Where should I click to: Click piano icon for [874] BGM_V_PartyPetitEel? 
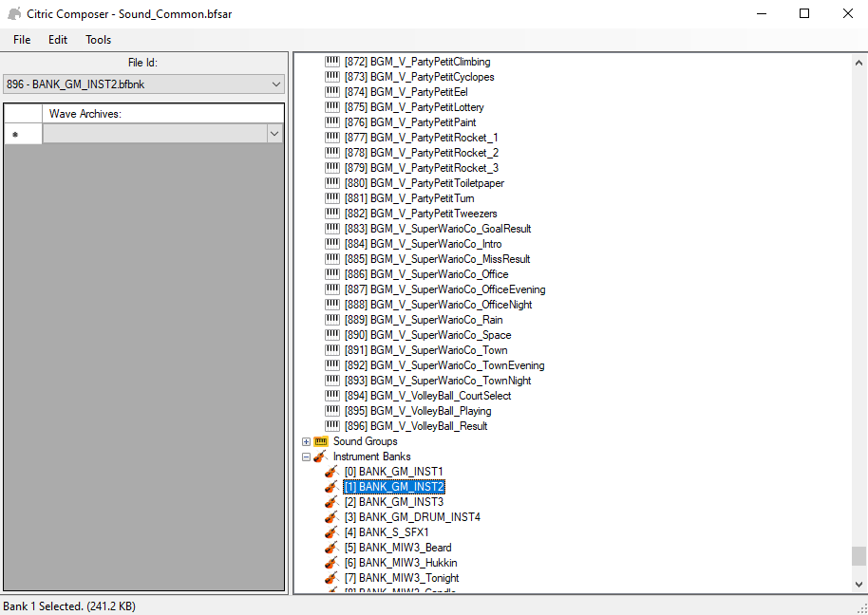332,92
